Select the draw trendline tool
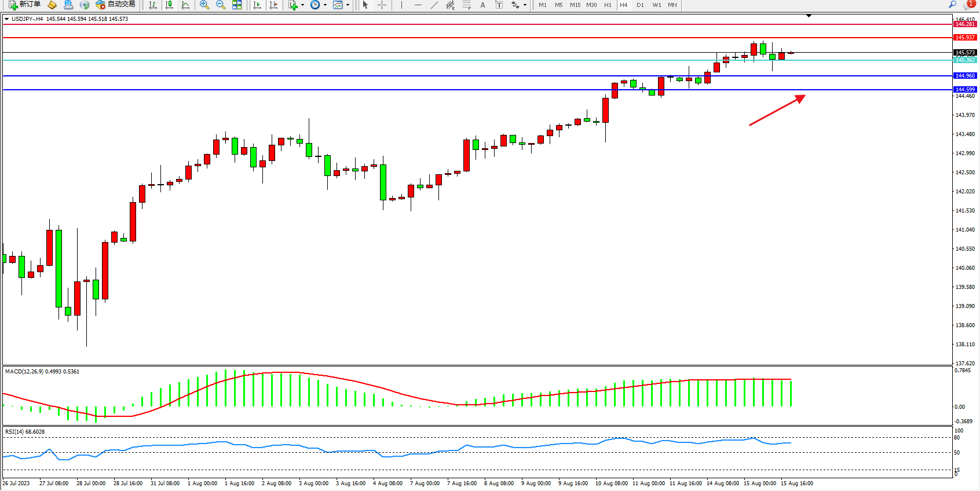Image resolution: width=980 pixels, height=491 pixels. coord(434,5)
